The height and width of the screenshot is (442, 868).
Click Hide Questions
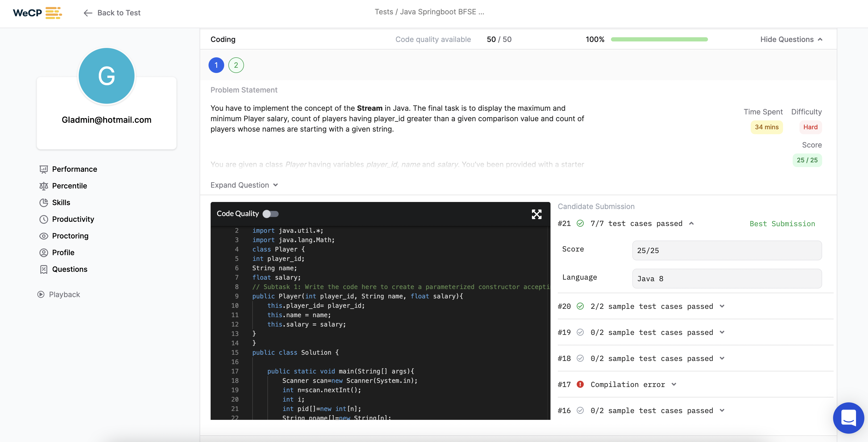[791, 39]
